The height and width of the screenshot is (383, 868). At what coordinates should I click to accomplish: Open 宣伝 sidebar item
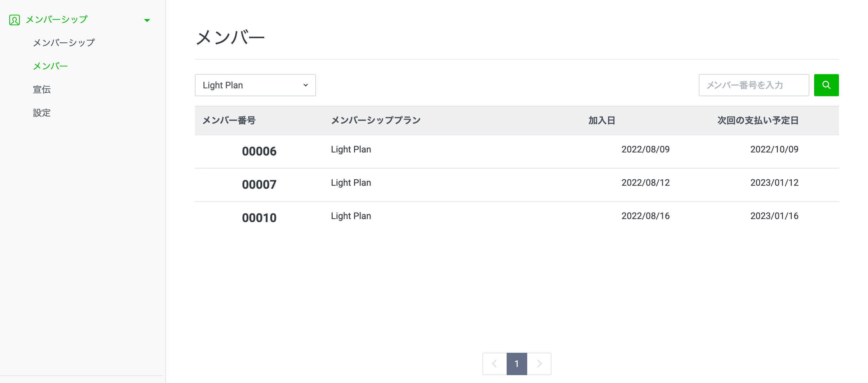(42, 89)
